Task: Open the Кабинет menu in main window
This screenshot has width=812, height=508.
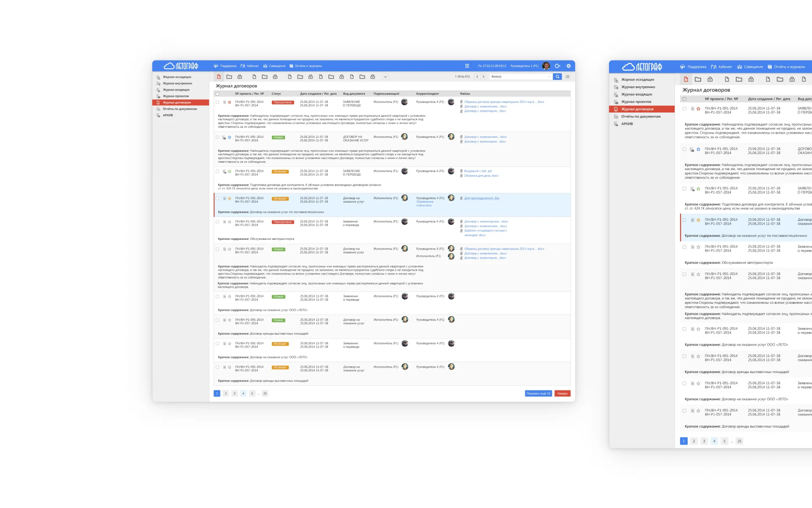Action: (250, 66)
